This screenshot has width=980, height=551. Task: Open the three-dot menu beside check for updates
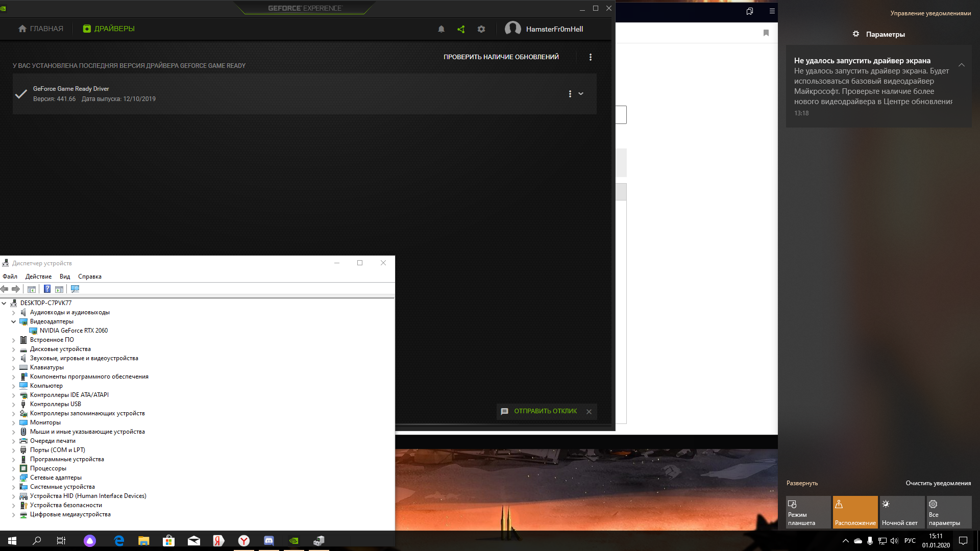pos(591,57)
